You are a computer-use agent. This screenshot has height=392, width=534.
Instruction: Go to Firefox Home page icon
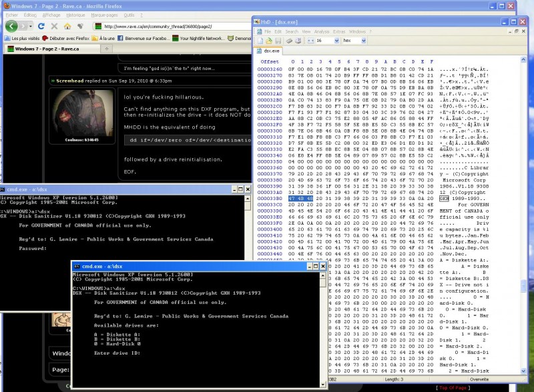[x=67, y=26]
